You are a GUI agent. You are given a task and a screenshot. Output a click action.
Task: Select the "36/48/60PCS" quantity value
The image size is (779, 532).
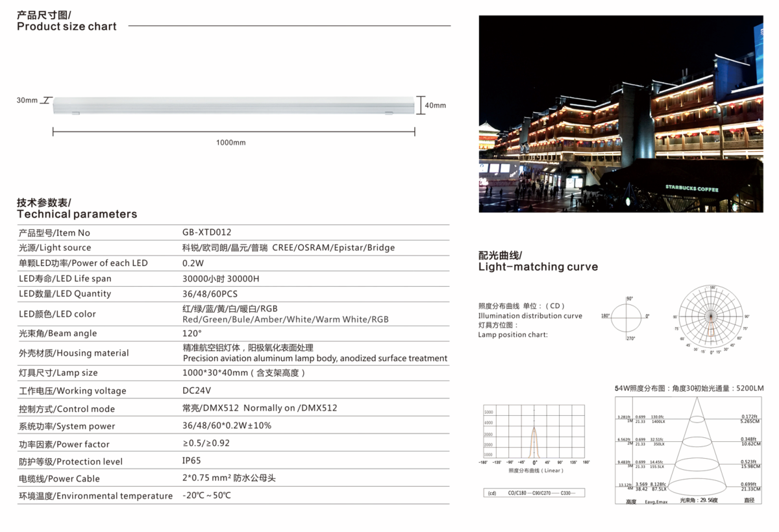point(212,293)
